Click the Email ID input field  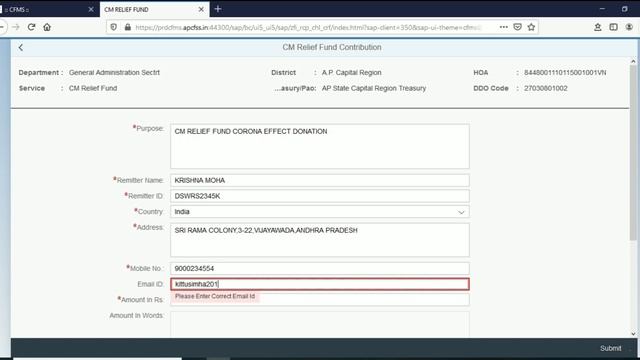(320, 284)
